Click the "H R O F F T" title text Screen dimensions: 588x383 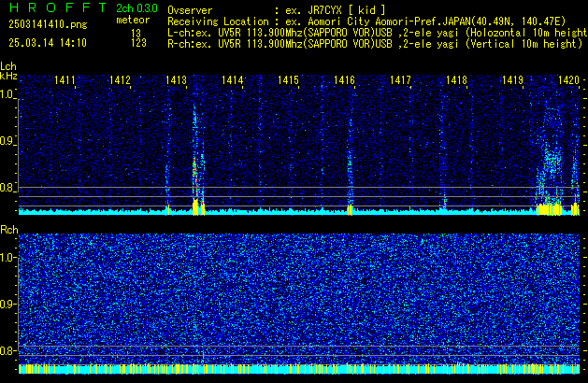[x=57, y=7]
